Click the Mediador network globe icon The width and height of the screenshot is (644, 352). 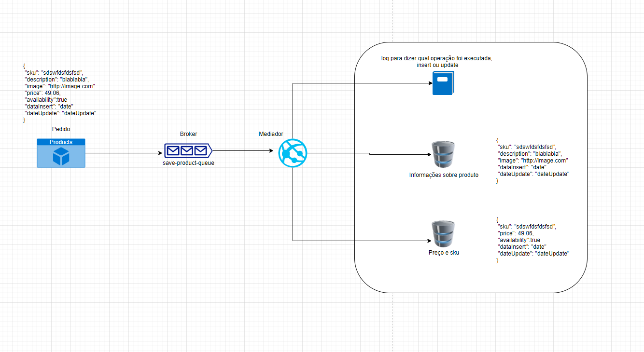[293, 153]
